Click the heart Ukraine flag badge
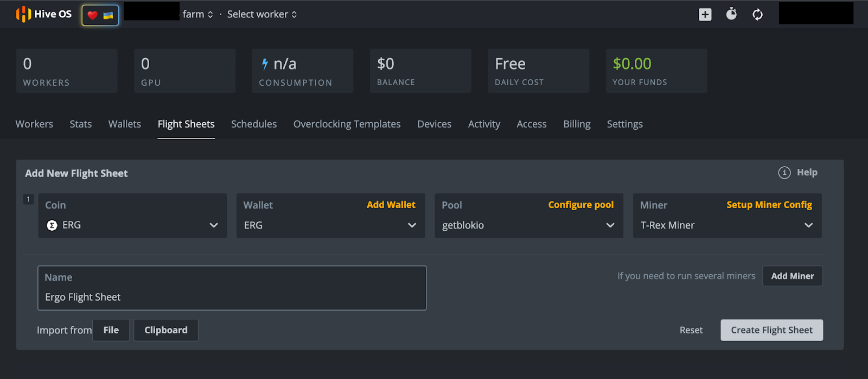Viewport: 868px width, 379px height. [100, 15]
